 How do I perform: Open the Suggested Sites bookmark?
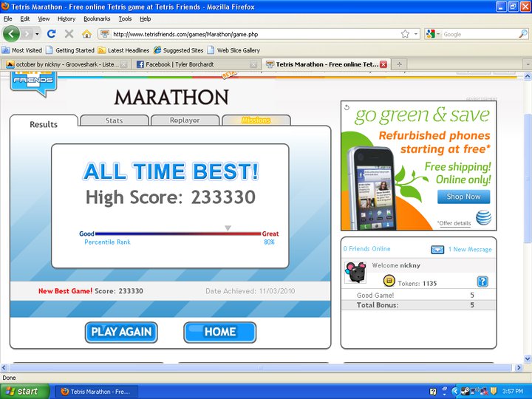point(179,50)
